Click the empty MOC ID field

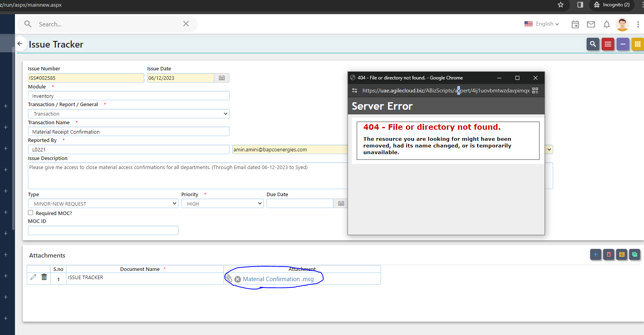[103, 230]
